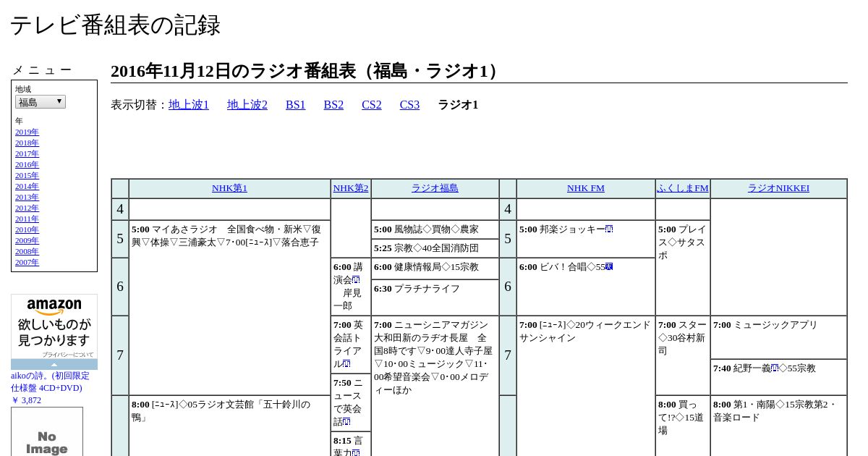
Task: Open the ふくしまFM channel header link
Action: [683, 188]
